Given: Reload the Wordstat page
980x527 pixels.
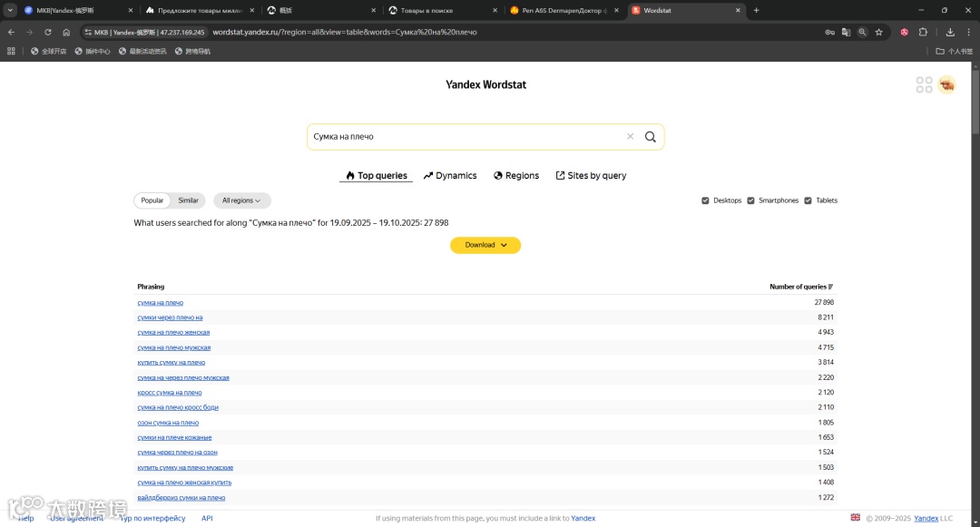Looking at the screenshot, I should tap(47, 32).
